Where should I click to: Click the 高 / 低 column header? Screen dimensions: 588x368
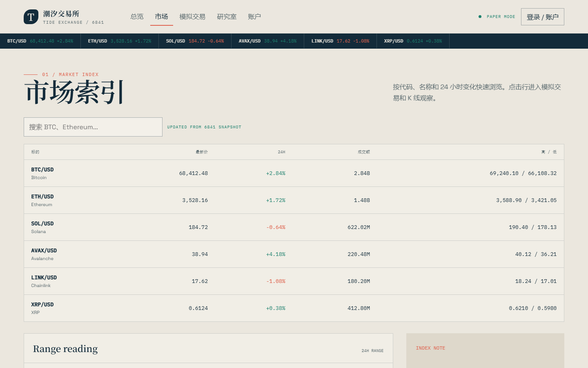click(x=549, y=152)
